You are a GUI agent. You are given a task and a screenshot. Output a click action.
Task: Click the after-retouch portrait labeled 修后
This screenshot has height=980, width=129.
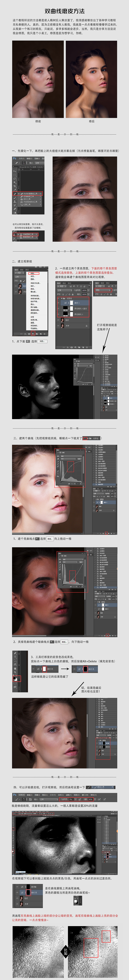91,79
